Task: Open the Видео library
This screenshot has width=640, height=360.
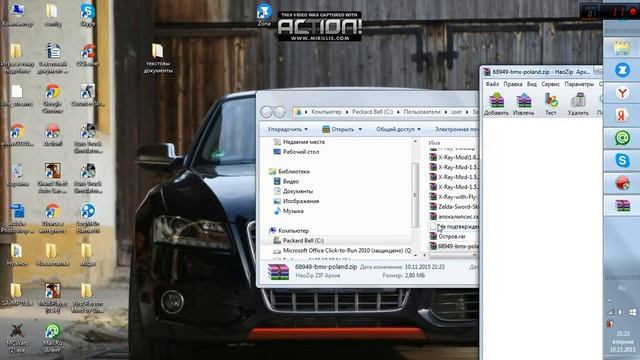Action: 286,181
